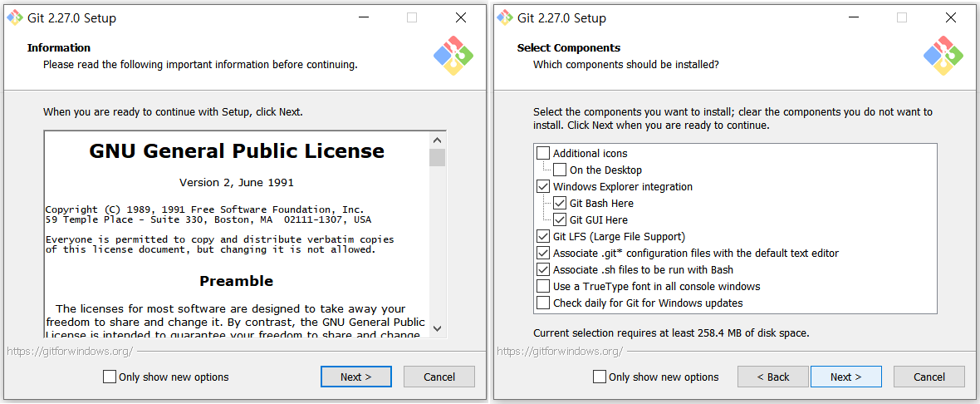Click Next in the Information window
This screenshot has width=980, height=404.
(356, 377)
